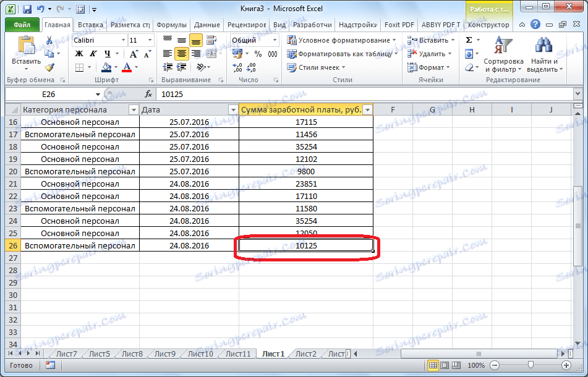Screen dimensions: 588x377
Task: Click the AutoSum sigma icon
Action: [x=469, y=40]
